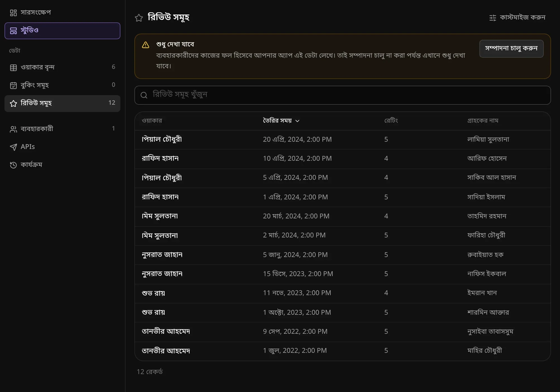Click সম্পাদনা চালু করুন button
This screenshot has width=560, height=392.
click(x=511, y=48)
